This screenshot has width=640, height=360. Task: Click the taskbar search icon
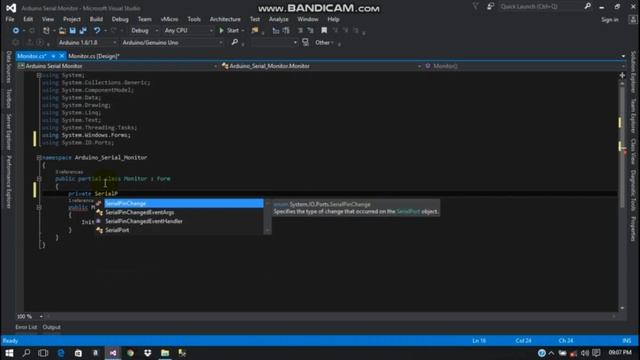(x=26, y=353)
